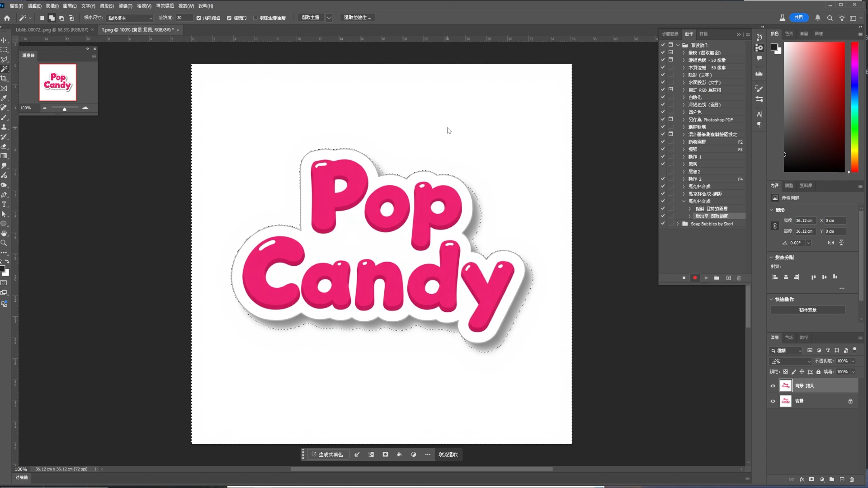Select the Pen tool

click(4, 195)
